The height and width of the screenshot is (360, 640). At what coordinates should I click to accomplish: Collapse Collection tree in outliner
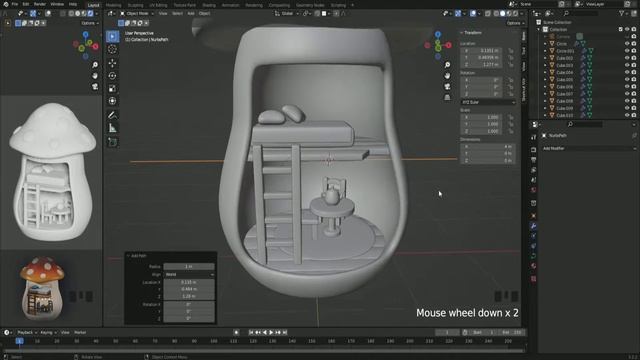coord(539,29)
